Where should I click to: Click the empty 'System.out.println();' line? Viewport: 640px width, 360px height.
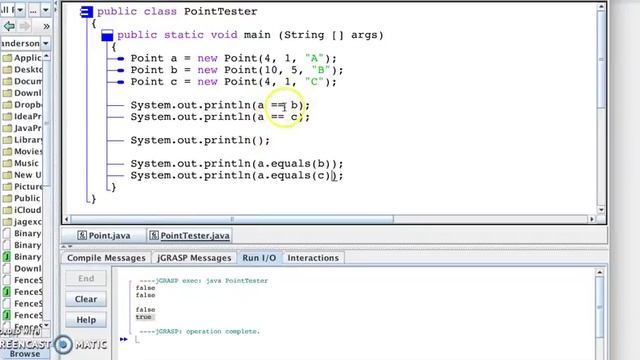click(200, 140)
